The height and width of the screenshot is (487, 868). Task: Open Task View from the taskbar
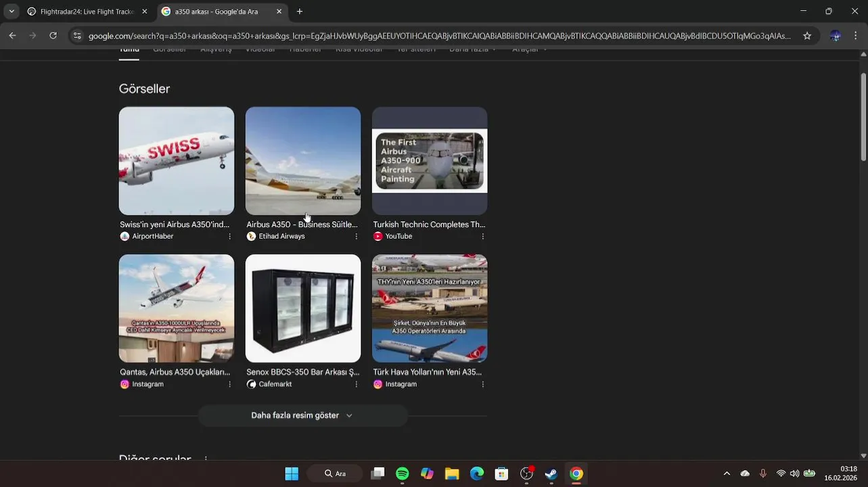[378, 473]
